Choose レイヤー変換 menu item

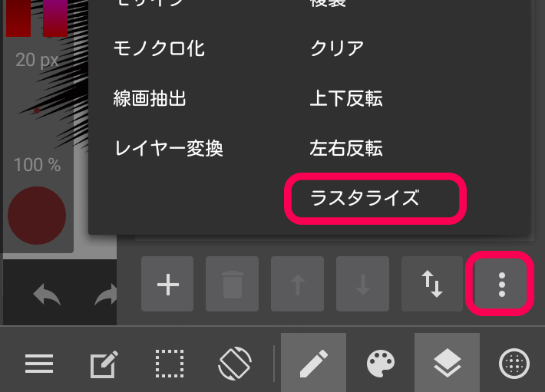pyautogui.click(x=168, y=148)
